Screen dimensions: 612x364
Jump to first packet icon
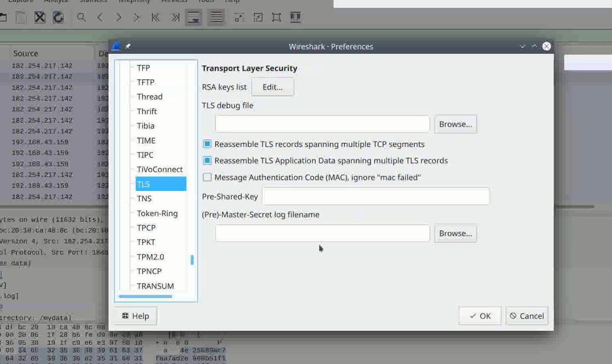(155, 17)
